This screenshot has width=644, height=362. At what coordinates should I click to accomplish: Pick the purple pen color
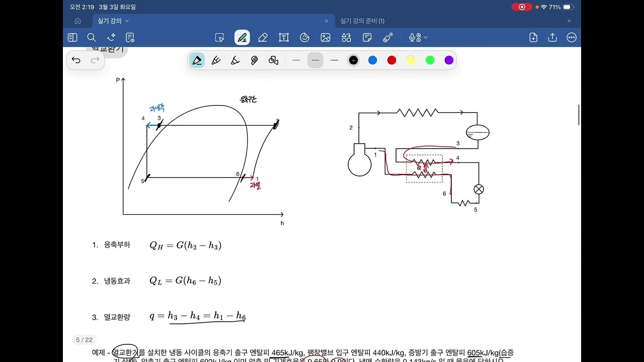449,60
